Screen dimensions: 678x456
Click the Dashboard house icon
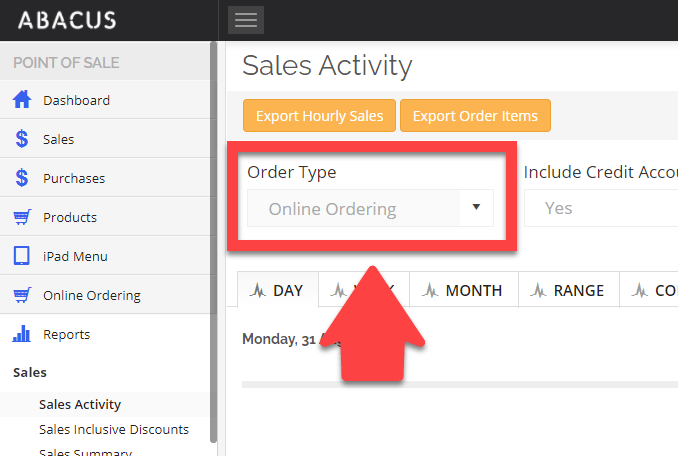21,100
